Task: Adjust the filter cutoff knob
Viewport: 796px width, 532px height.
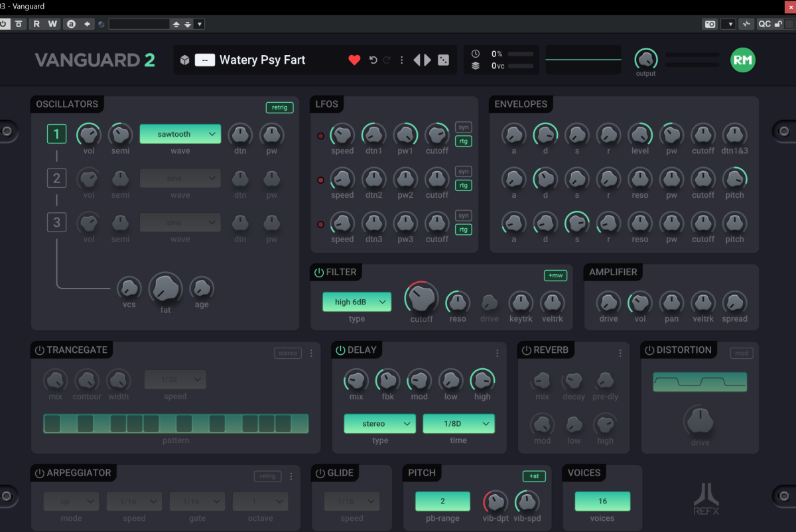Action: pos(421,298)
